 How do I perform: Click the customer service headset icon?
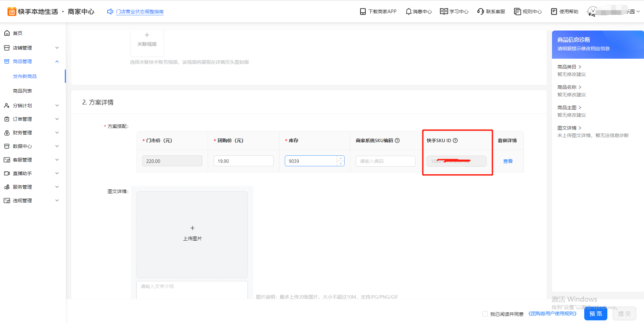[x=480, y=12]
